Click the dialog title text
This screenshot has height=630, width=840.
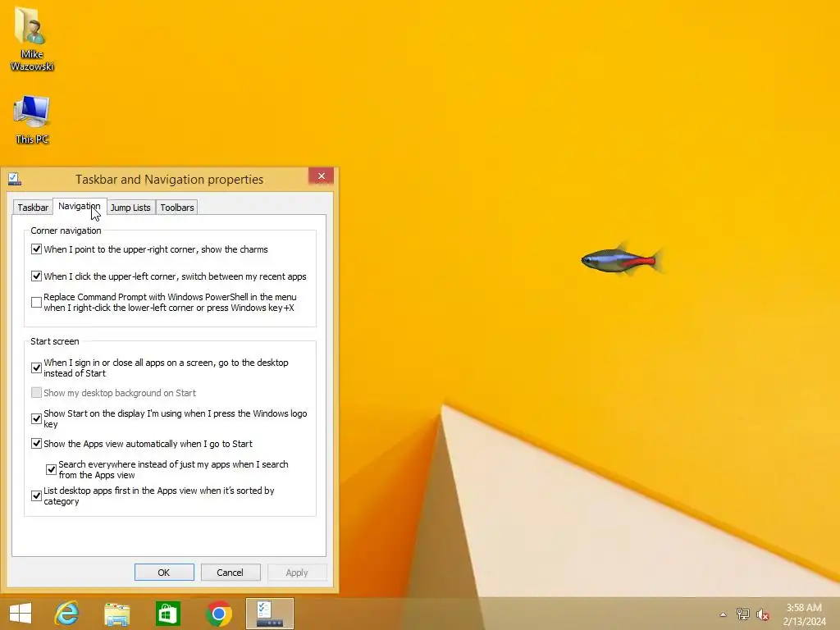pyautogui.click(x=169, y=180)
